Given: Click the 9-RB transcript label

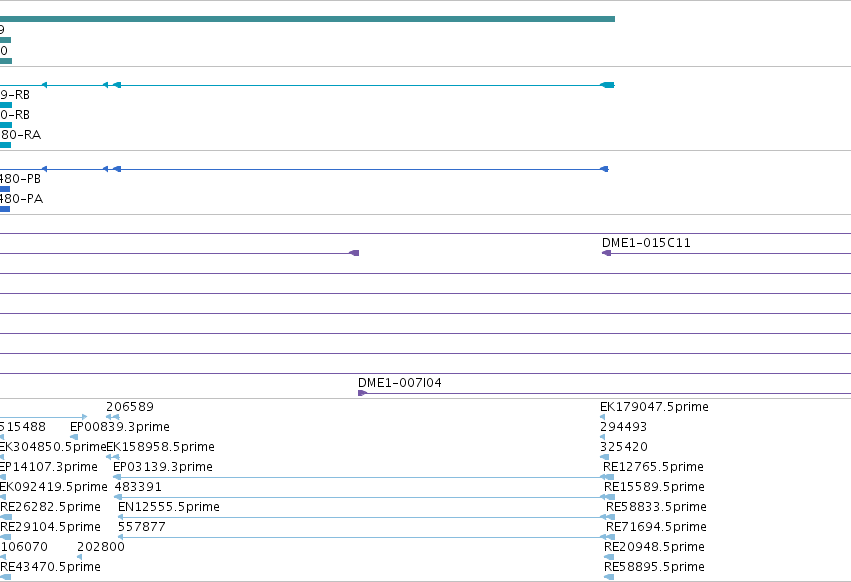Looking at the screenshot, I should tap(15, 94).
